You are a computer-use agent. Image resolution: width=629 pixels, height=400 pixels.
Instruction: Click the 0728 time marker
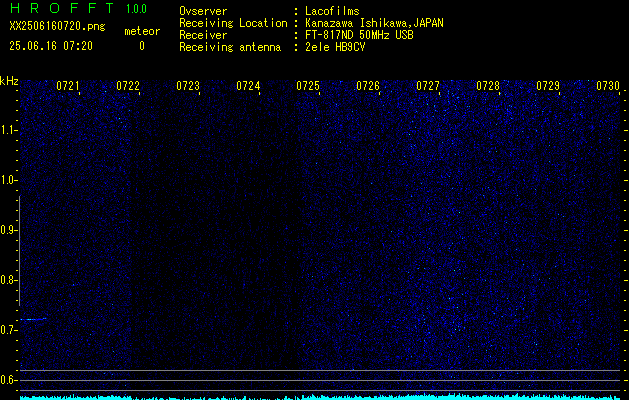pos(488,86)
